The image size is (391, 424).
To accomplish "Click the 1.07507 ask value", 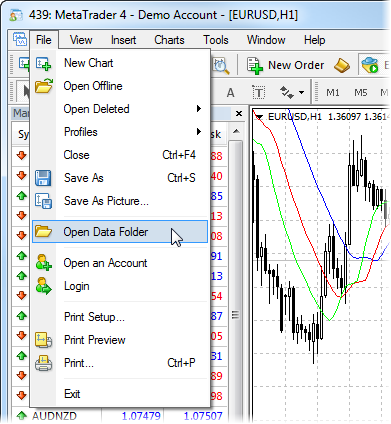I will click(x=203, y=416).
